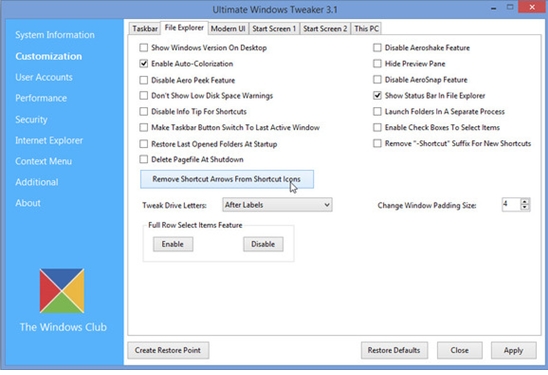Viewport: 548px width, 375px height.
Task: Check Disable AeroSnap Feature
Action: (377, 80)
